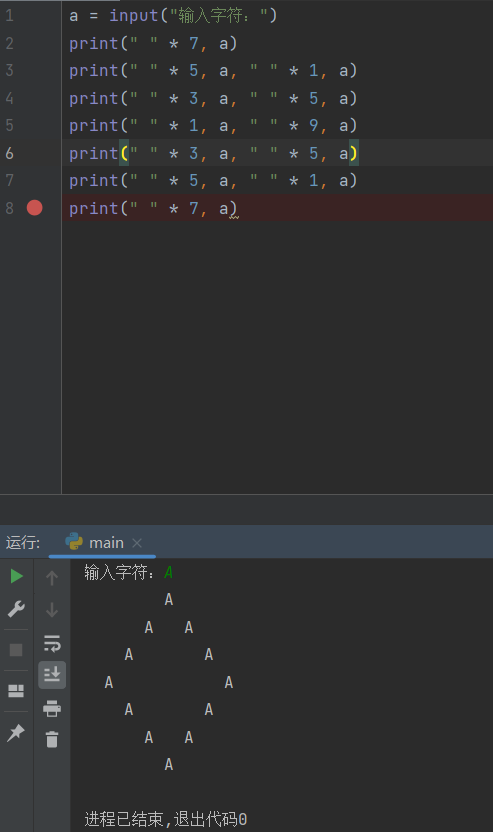Screen dimensions: 493x832
Task: Click the green Run play icon
Action: pyautogui.click(x=16, y=576)
